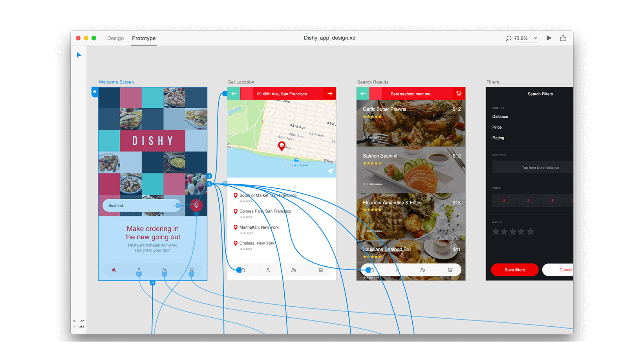Select the arrow Select tool

pos(79,55)
